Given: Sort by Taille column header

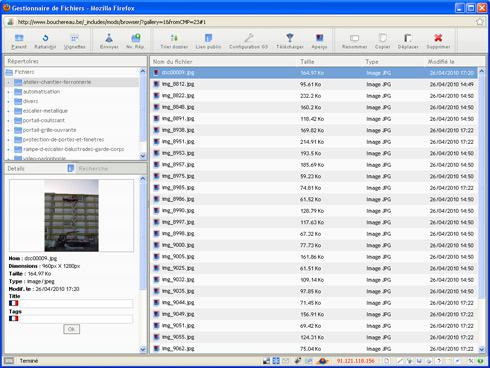Looking at the screenshot, I should pos(307,62).
